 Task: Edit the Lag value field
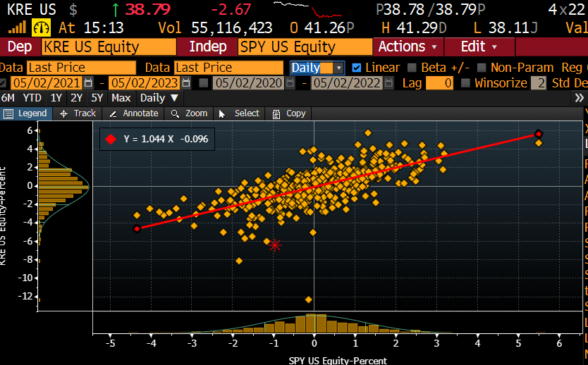439,83
